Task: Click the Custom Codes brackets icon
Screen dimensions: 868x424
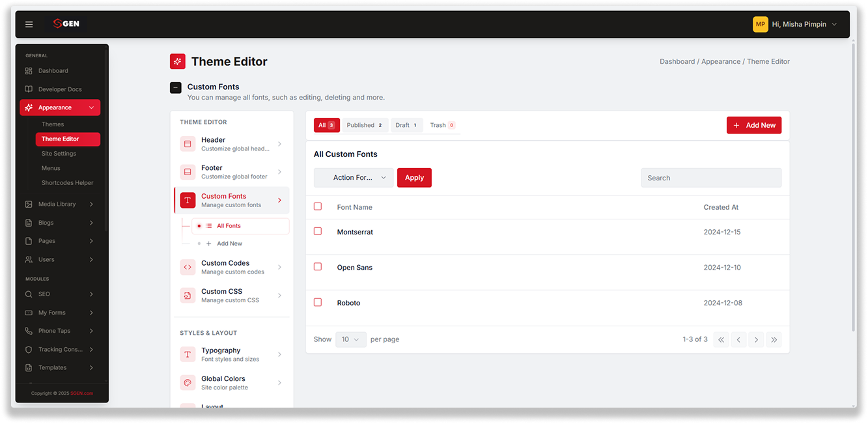Action: coord(188,267)
